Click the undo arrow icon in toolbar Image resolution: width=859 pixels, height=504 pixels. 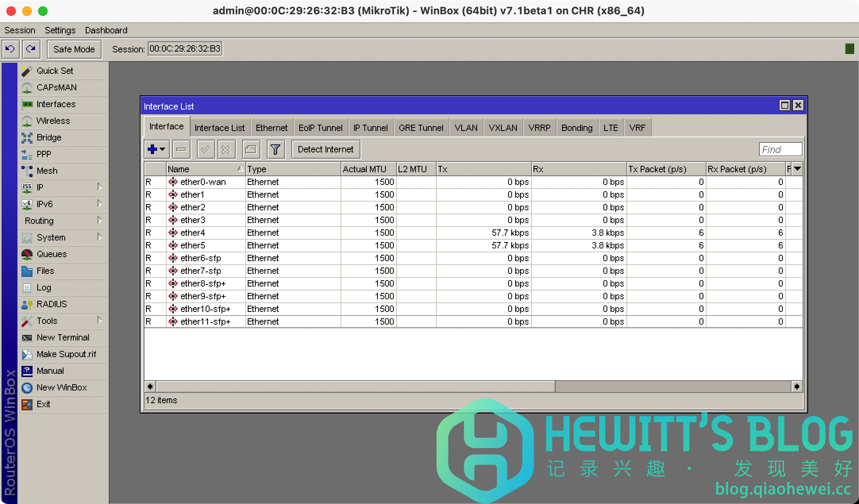11,49
